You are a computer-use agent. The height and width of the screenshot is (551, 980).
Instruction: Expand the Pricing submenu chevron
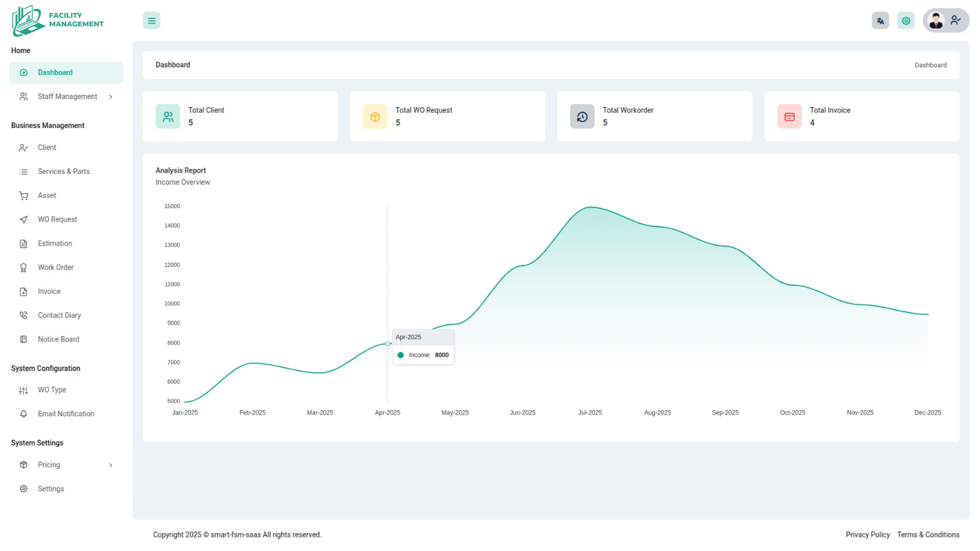point(111,465)
